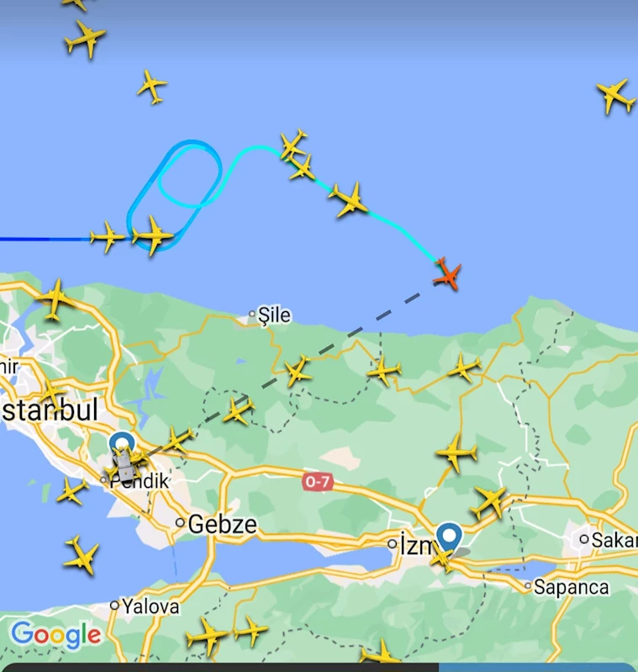Click the blue airport pin near Pendik
The image size is (638, 672).
tap(122, 444)
